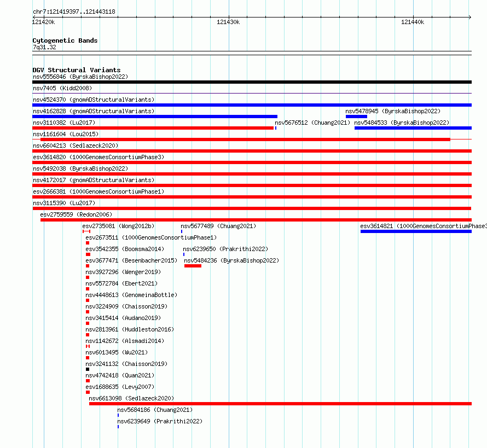Click nsv4162828 (gnomADStructuralVariants) label
Screen dimensions: 487x448
coord(94,111)
